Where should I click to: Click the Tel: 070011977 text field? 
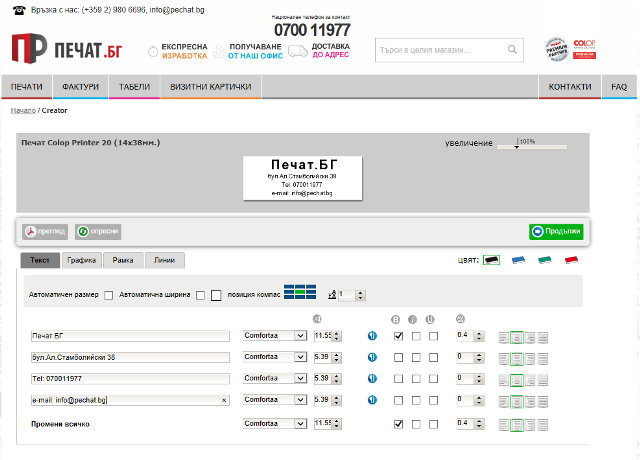130,379
